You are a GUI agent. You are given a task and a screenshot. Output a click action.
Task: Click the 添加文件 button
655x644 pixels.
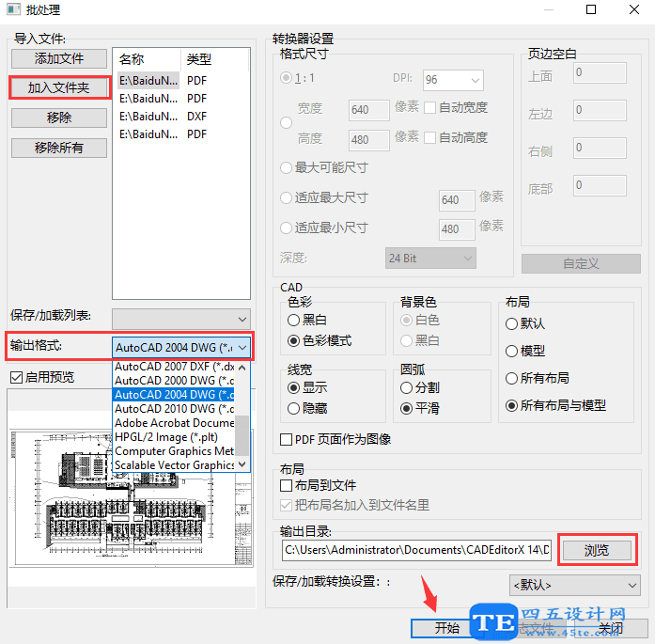coord(59,58)
